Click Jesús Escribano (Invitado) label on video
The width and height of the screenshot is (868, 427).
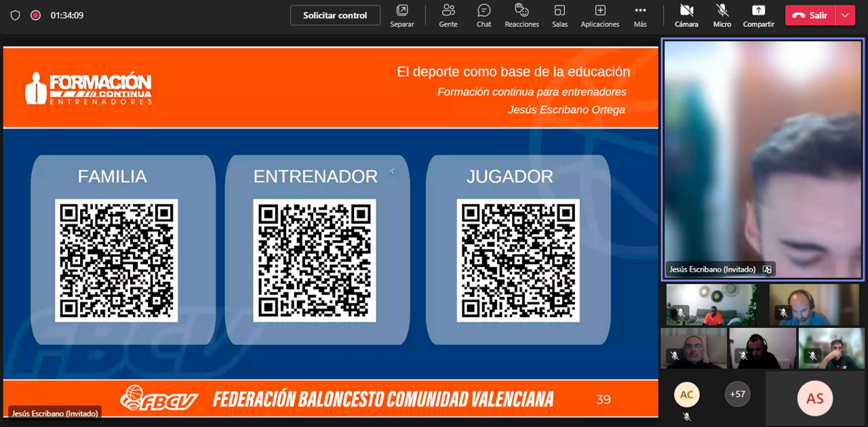pos(712,269)
